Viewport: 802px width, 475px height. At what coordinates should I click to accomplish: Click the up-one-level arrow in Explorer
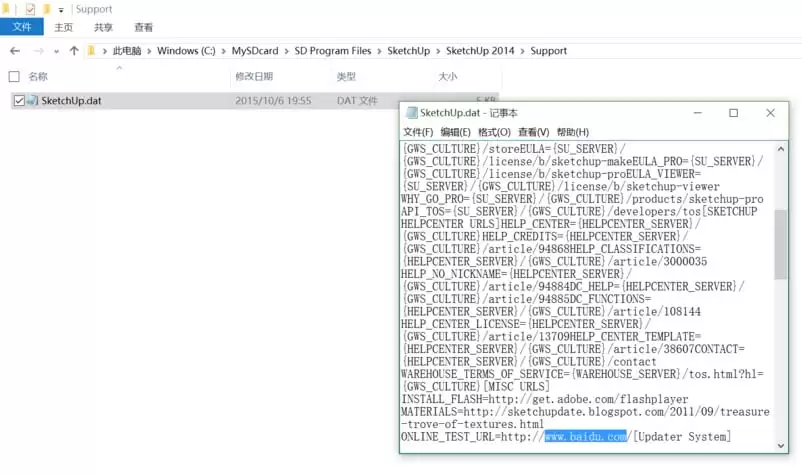pos(74,51)
